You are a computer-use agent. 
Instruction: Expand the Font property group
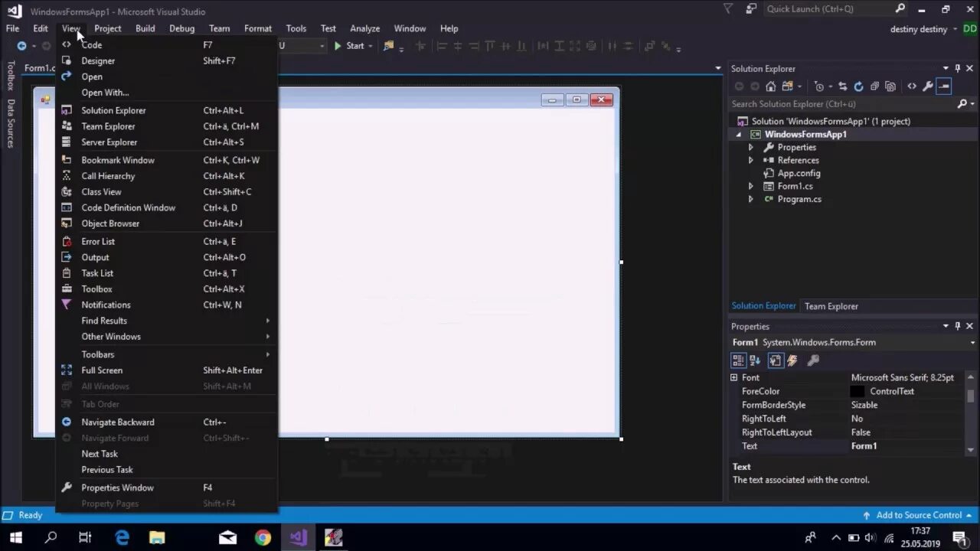pos(733,377)
